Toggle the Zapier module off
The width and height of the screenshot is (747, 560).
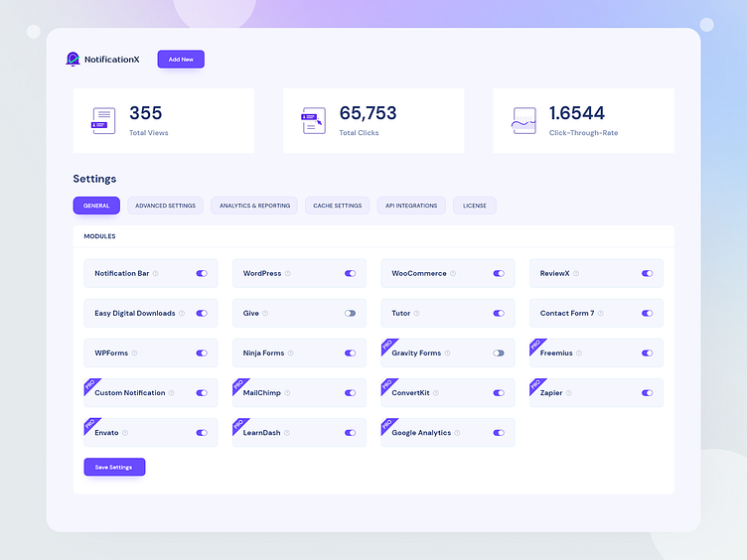(x=647, y=393)
